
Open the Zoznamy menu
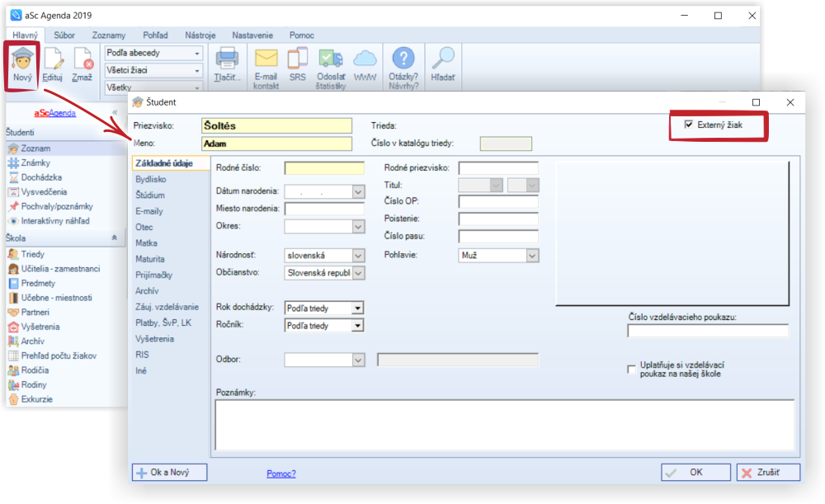coord(109,35)
